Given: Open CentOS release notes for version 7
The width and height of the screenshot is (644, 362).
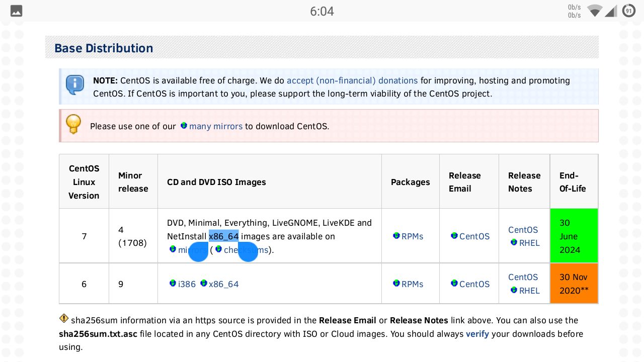Looking at the screenshot, I should tap(523, 230).
